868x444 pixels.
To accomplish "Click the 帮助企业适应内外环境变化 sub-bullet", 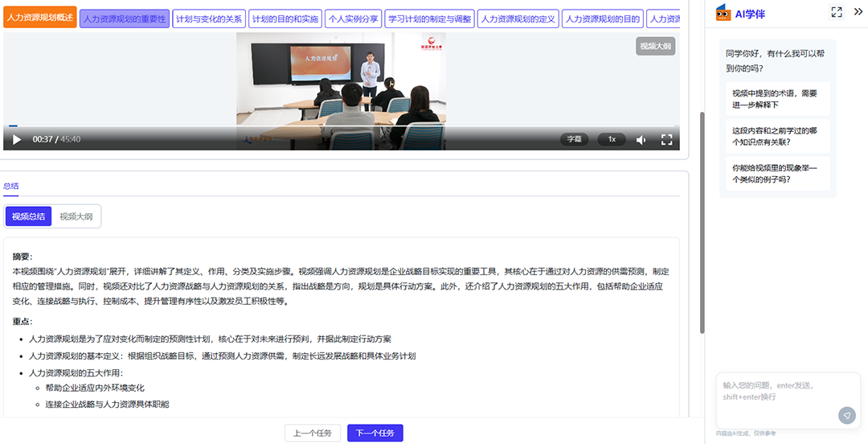I will coord(95,388).
